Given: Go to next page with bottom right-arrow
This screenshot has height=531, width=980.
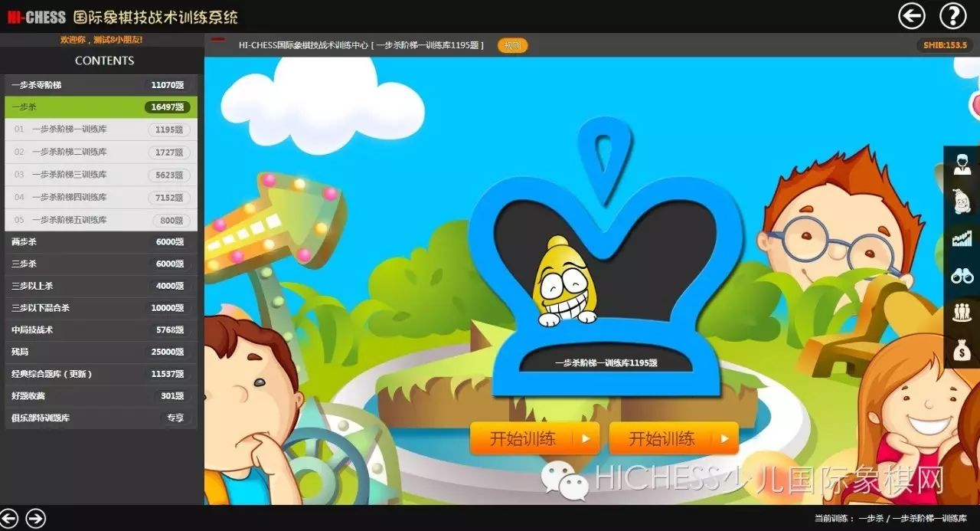Looking at the screenshot, I should point(36,519).
